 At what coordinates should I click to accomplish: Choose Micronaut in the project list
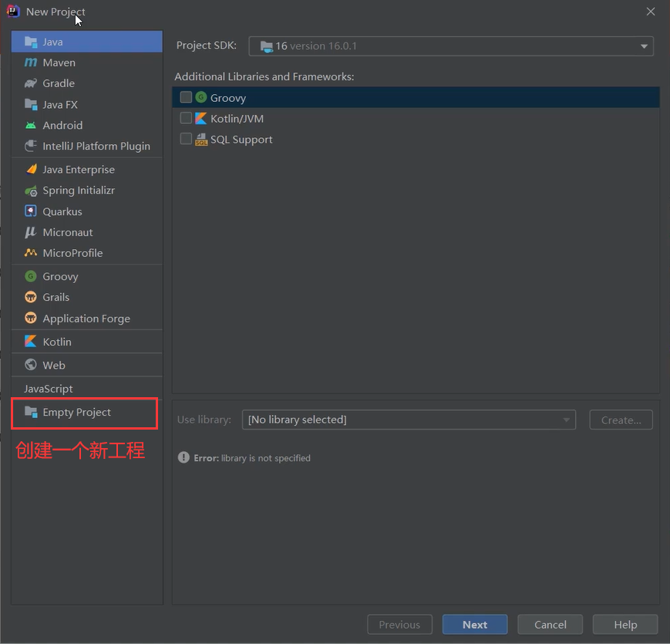tap(87, 232)
